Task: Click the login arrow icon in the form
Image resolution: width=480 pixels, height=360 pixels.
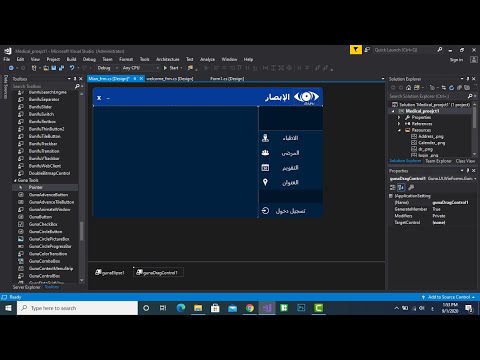Action: (x=265, y=211)
